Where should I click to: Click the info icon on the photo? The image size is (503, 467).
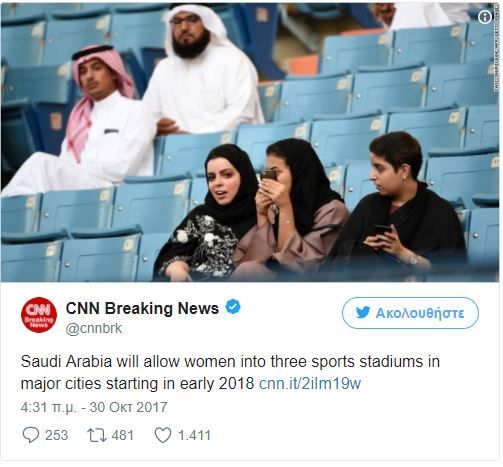(484, 17)
